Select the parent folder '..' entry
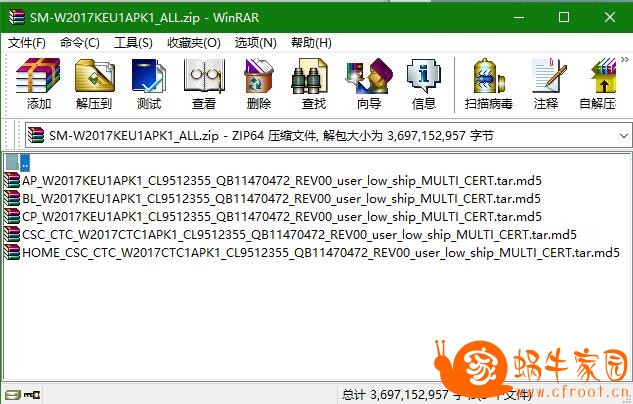This screenshot has height=404, width=633. 17,163
